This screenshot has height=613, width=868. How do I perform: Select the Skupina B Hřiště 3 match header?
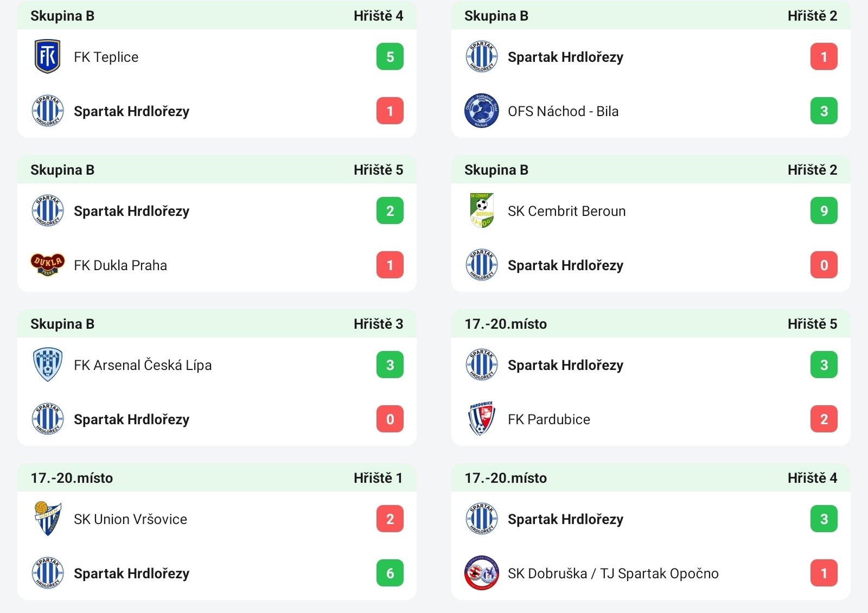(x=217, y=324)
